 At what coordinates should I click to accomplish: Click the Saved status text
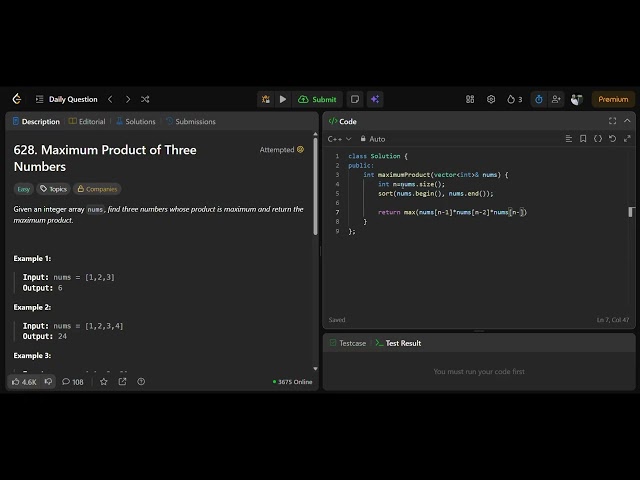337,320
